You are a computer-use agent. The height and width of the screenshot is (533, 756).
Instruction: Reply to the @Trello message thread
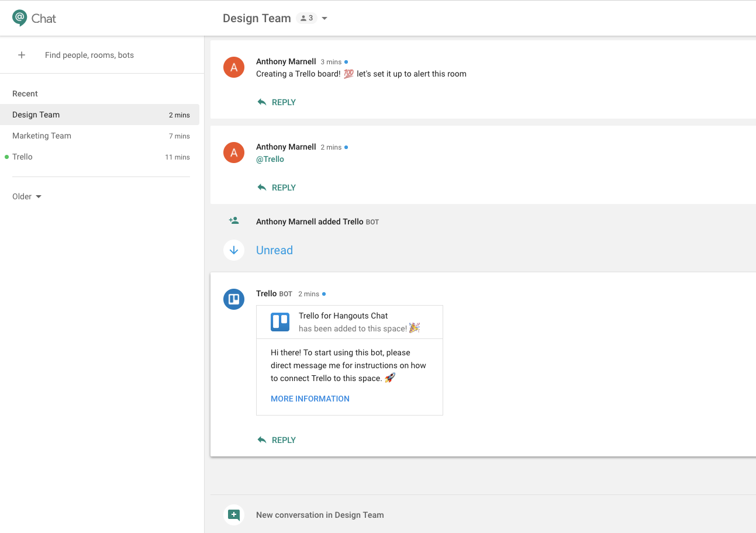[x=277, y=188]
